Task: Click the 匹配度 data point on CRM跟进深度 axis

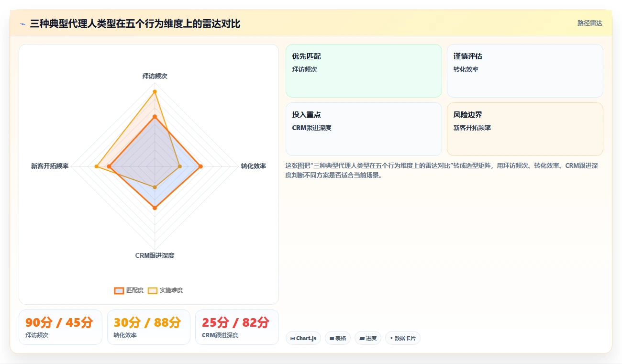Action: click(155, 208)
